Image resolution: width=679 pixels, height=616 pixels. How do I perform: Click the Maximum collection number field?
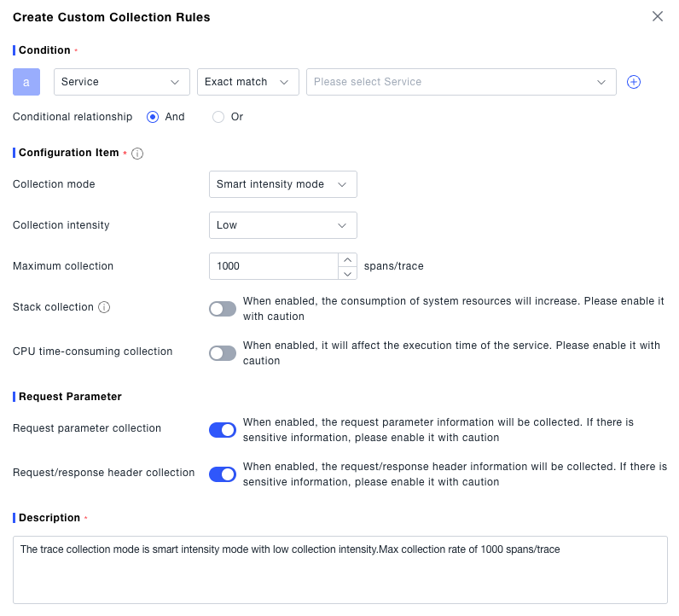point(273,266)
